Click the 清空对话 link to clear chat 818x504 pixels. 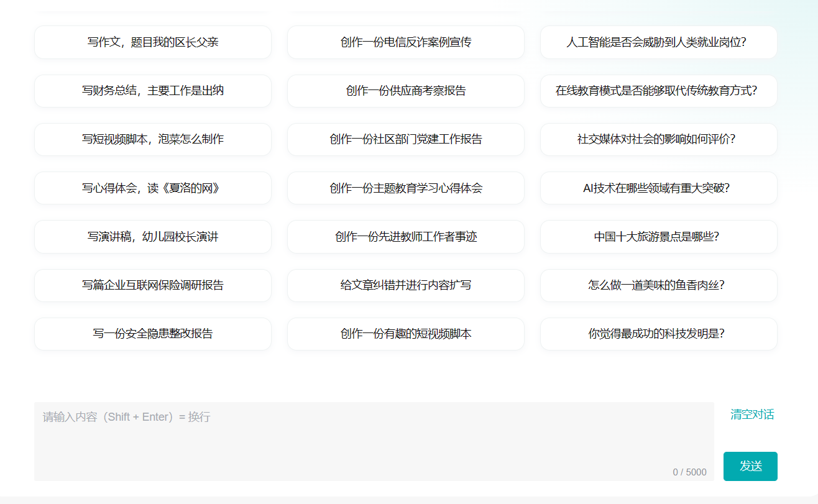click(x=750, y=415)
